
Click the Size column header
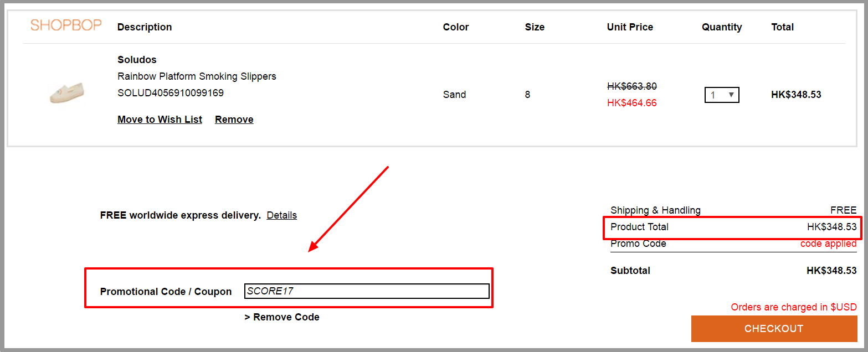click(x=535, y=27)
